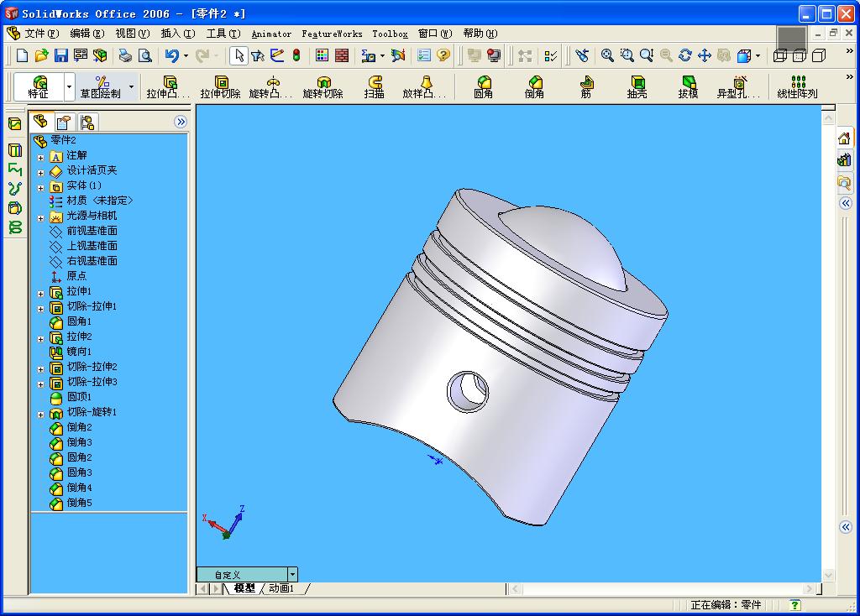Open the FeatureWorks menu

(332, 34)
